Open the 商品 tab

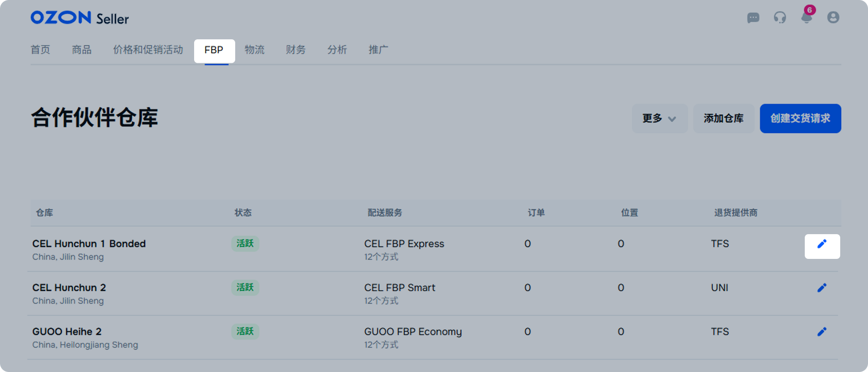pyautogui.click(x=82, y=50)
